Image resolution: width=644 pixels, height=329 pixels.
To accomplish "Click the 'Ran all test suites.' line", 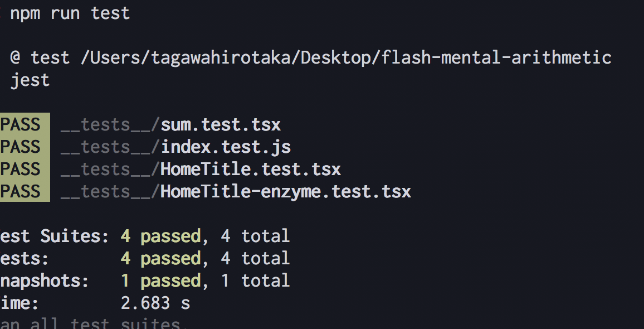I will pyautogui.click(x=91, y=323).
